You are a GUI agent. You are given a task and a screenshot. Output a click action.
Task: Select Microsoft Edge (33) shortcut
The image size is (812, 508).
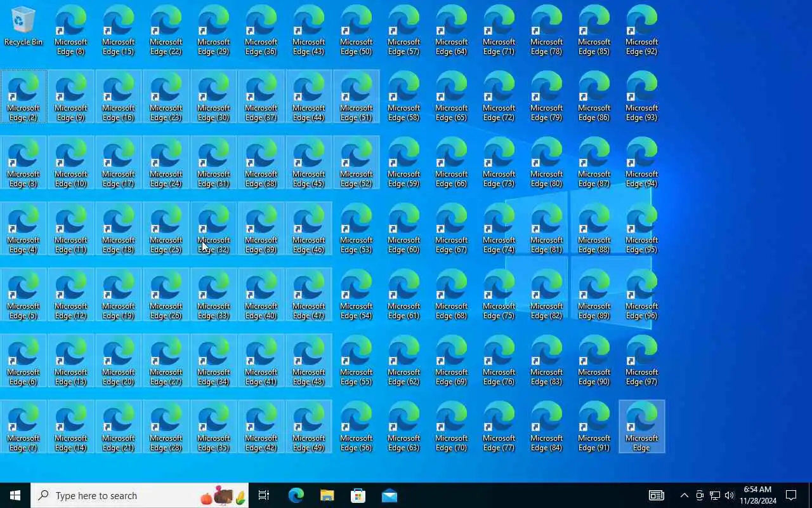click(214, 295)
